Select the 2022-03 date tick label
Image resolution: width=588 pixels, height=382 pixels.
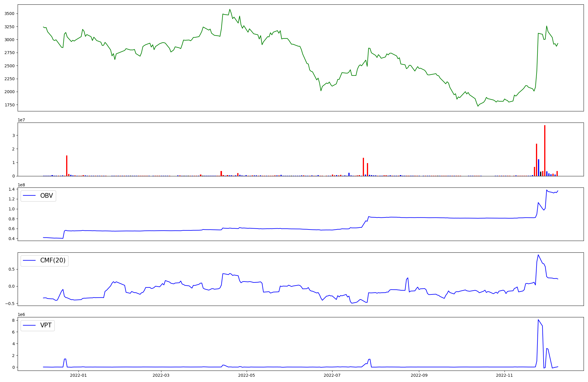point(161,375)
